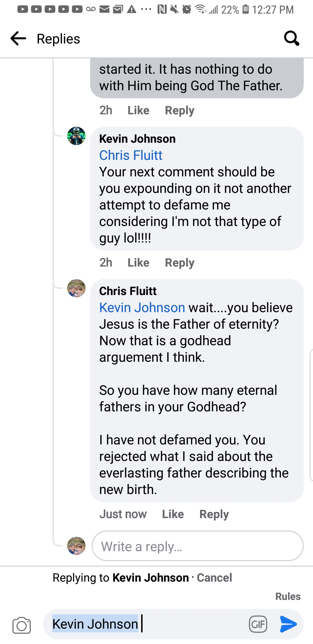Open the GIF picker
The image size is (313, 644).
(x=258, y=624)
